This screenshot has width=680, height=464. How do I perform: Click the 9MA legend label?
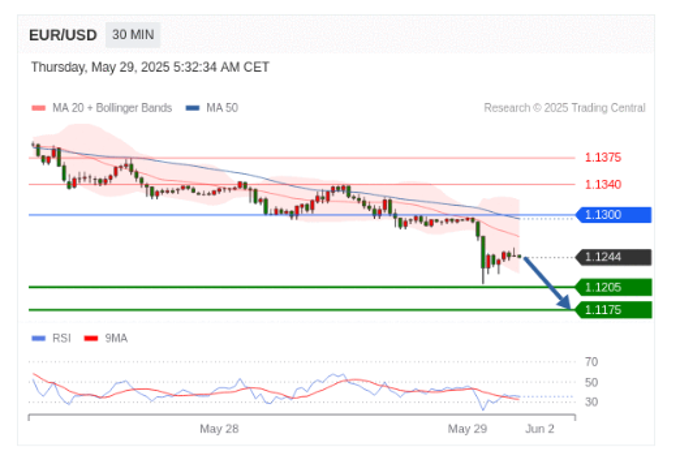[116, 338]
